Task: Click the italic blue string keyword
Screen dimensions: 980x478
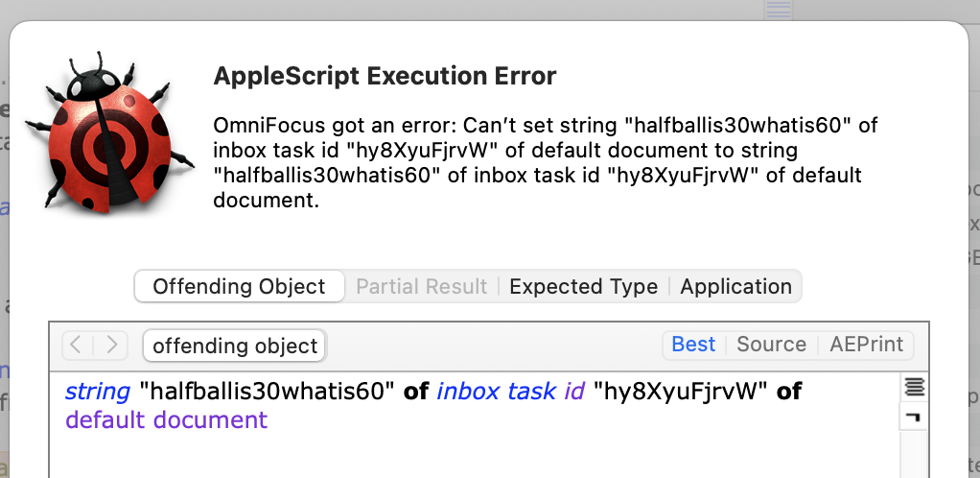Action: (98, 391)
